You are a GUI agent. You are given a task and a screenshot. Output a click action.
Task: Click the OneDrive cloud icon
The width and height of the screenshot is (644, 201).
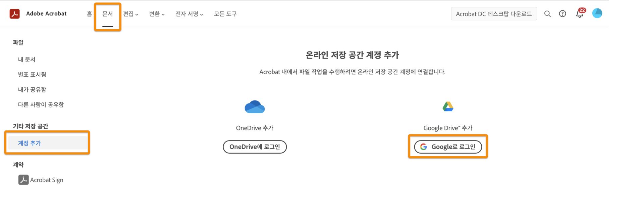(x=255, y=107)
